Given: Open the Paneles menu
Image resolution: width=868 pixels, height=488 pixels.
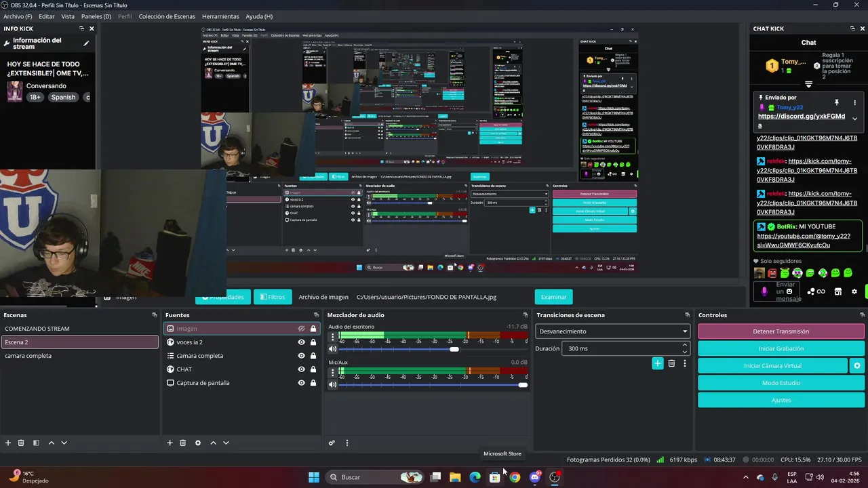Looking at the screenshot, I should coord(96,16).
